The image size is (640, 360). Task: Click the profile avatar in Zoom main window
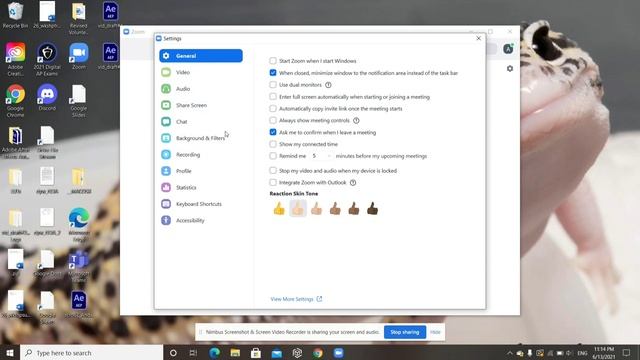508,49
